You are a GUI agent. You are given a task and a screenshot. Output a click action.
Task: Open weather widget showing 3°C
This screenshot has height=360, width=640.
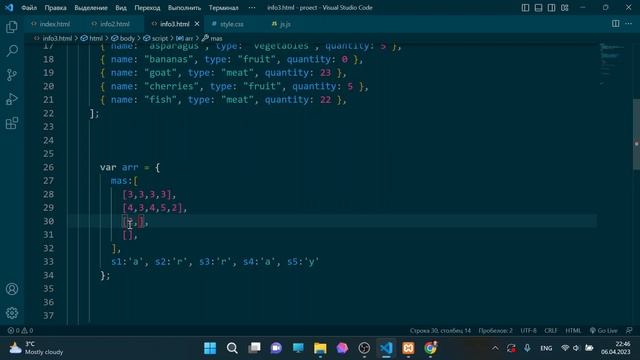(x=36, y=348)
